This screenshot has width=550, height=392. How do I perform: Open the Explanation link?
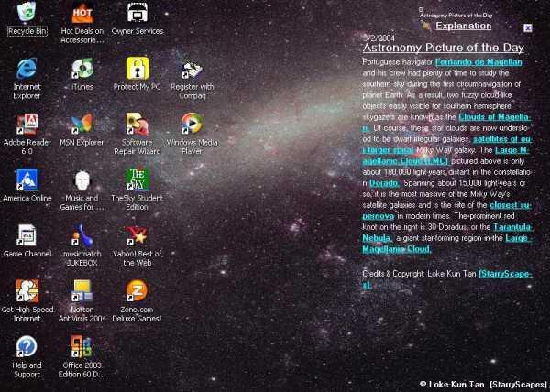pos(463,26)
